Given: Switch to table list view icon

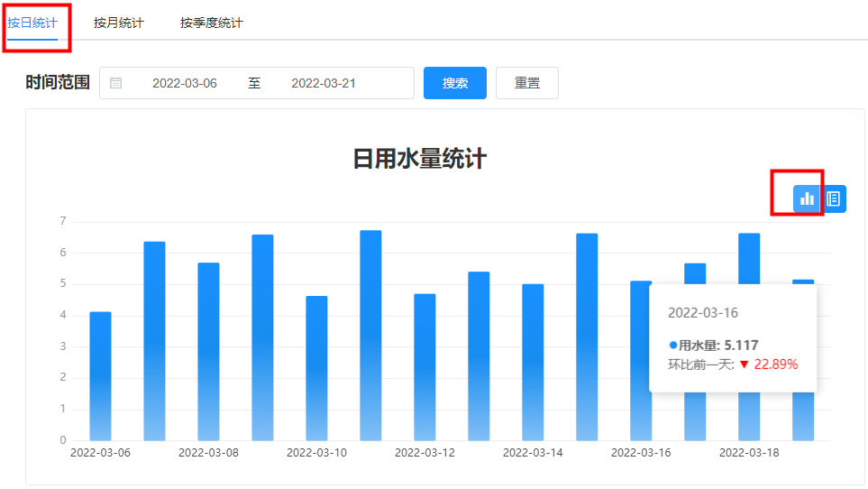Looking at the screenshot, I should (x=834, y=198).
